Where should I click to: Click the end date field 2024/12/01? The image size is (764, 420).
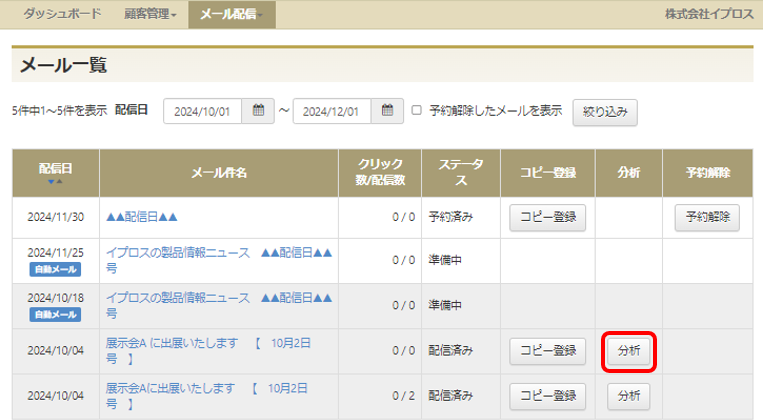332,111
